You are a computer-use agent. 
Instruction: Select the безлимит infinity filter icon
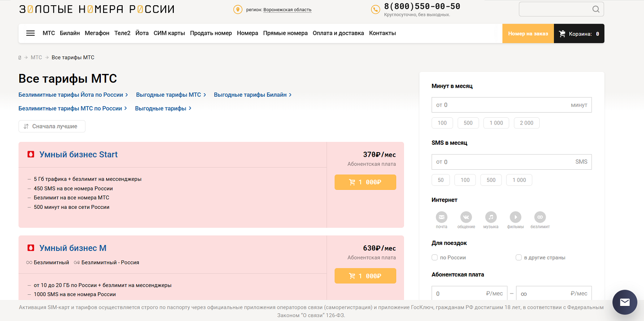[x=540, y=217]
